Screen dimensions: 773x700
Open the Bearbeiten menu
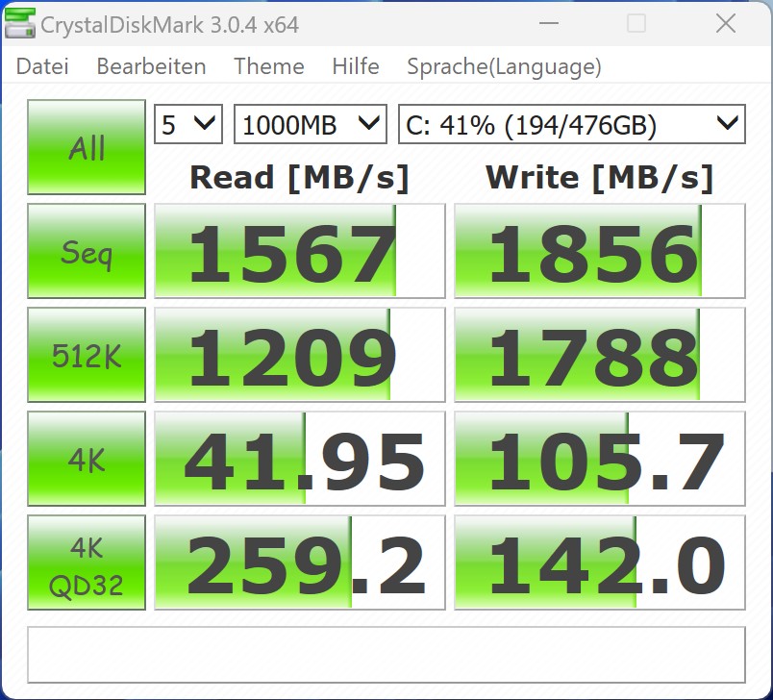click(151, 66)
